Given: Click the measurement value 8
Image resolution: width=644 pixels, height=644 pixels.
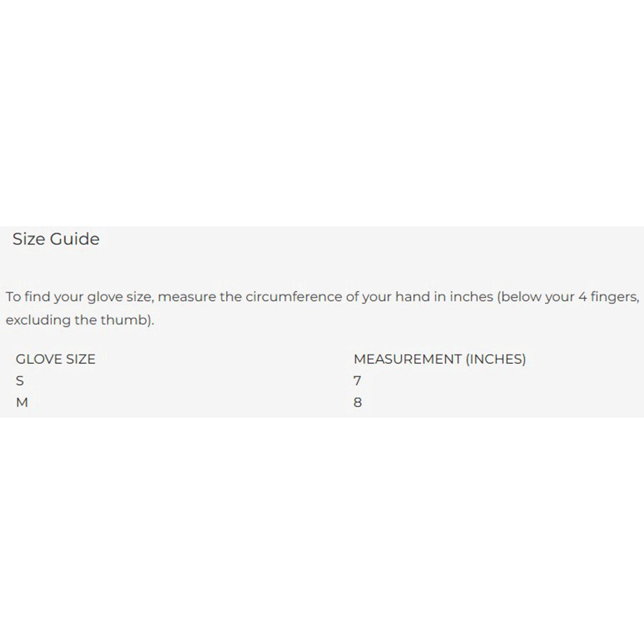Looking at the screenshot, I should coord(358,402).
